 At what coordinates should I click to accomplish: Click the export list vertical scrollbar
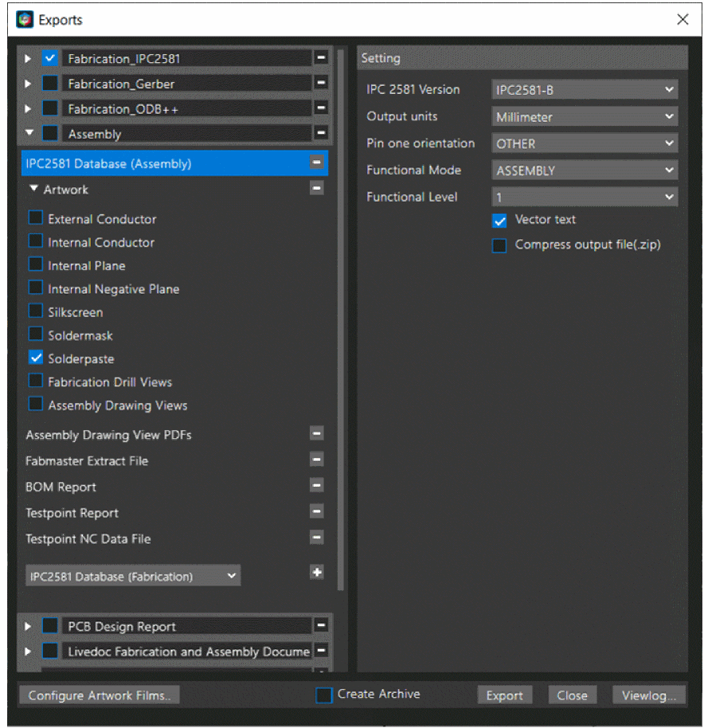341,320
